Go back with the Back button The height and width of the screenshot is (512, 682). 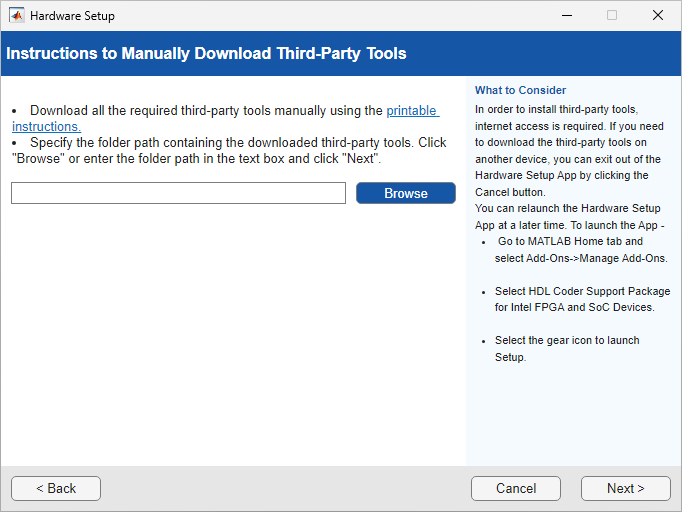[x=56, y=488]
